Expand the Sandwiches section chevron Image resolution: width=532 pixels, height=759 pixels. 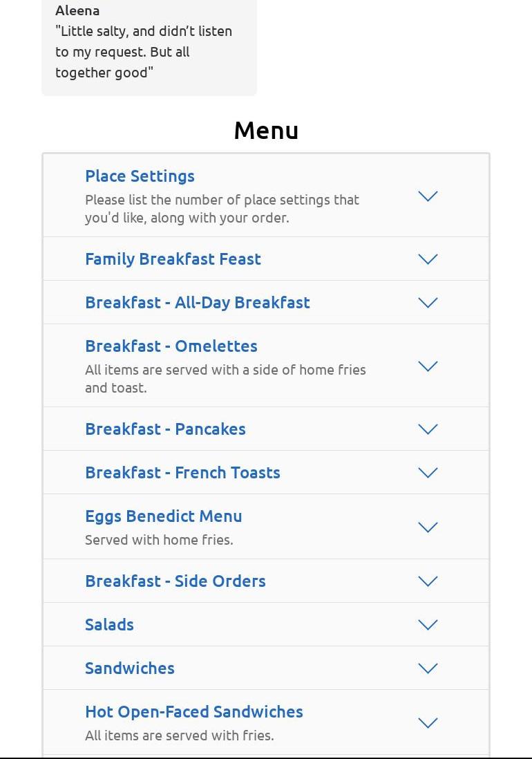(x=428, y=668)
